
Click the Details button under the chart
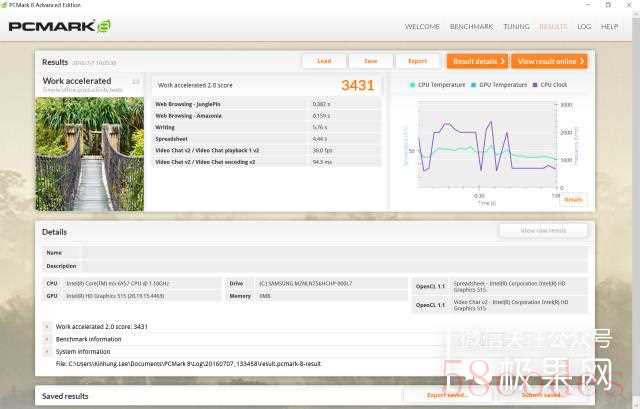coord(572,199)
